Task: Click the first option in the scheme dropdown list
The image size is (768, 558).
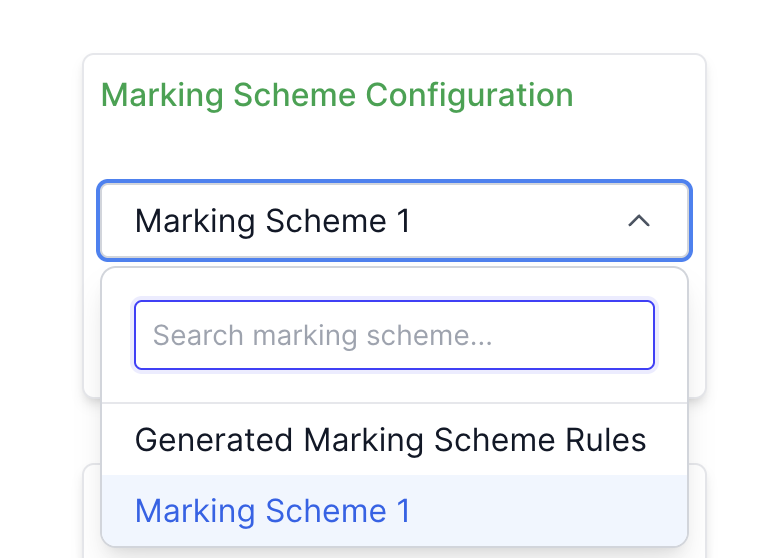Action: [390, 440]
